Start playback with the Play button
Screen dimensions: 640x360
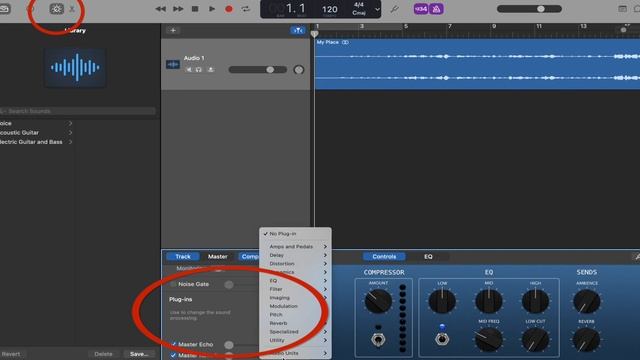point(212,9)
